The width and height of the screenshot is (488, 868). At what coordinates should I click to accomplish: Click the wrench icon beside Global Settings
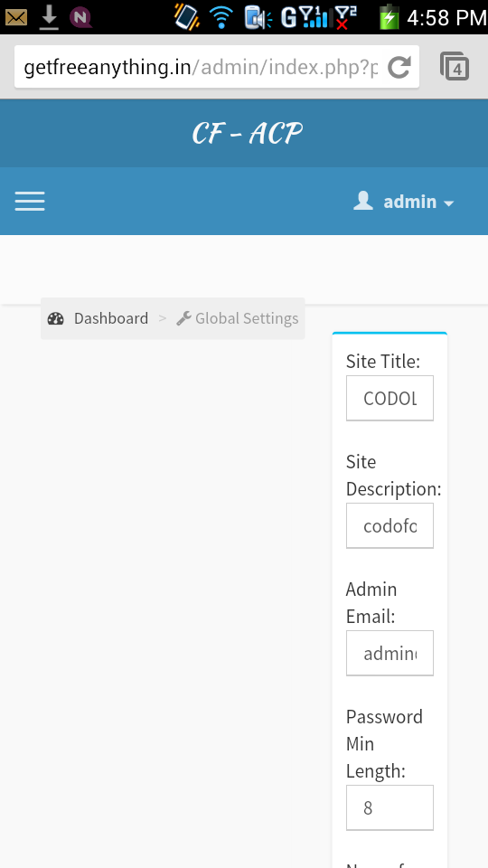point(183,318)
